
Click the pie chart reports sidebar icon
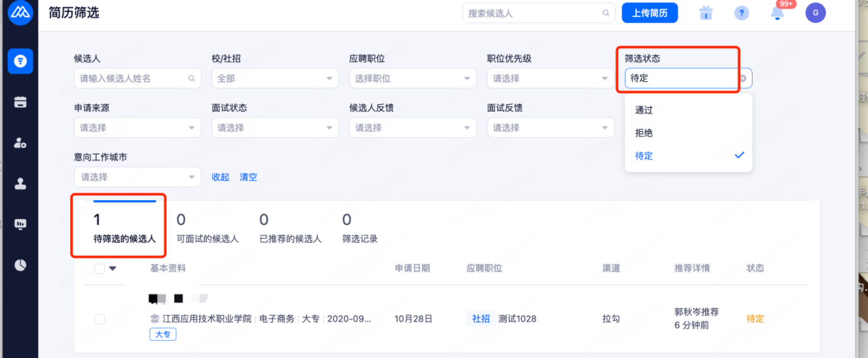click(20, 265)
